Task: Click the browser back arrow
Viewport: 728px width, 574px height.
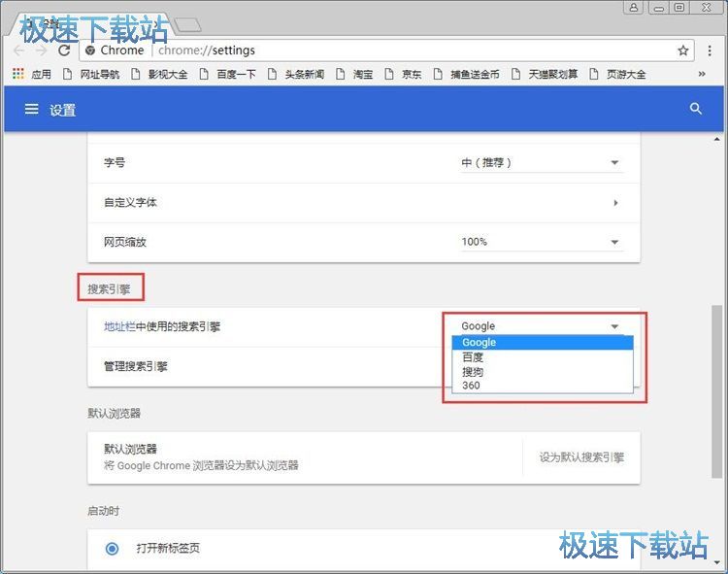Action: (x=19, y=51)
